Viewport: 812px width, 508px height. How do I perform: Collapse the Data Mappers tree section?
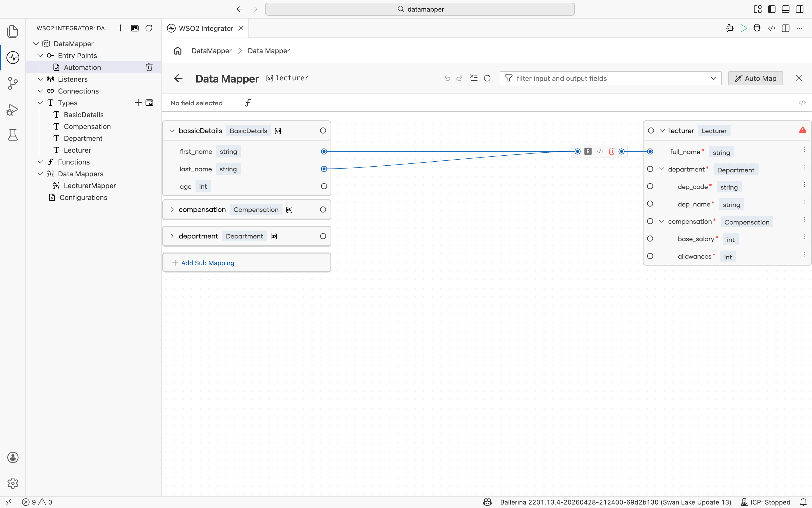point(40,174)
